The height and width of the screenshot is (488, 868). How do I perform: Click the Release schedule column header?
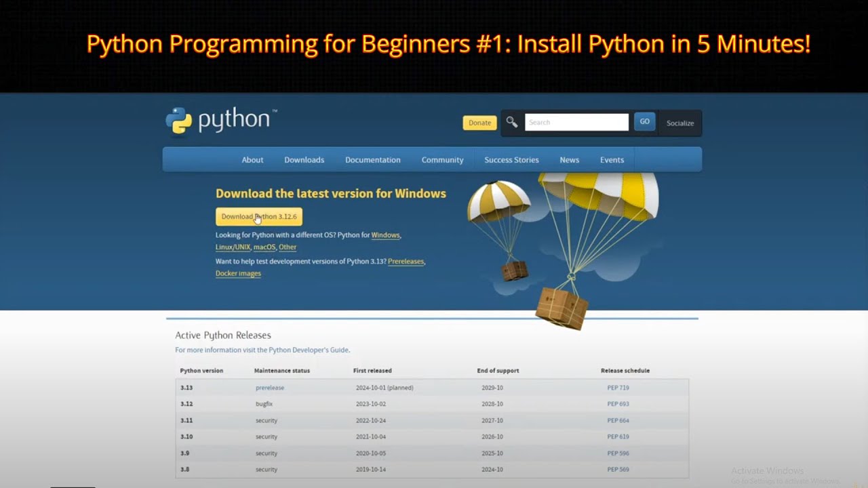coord(625,371)
